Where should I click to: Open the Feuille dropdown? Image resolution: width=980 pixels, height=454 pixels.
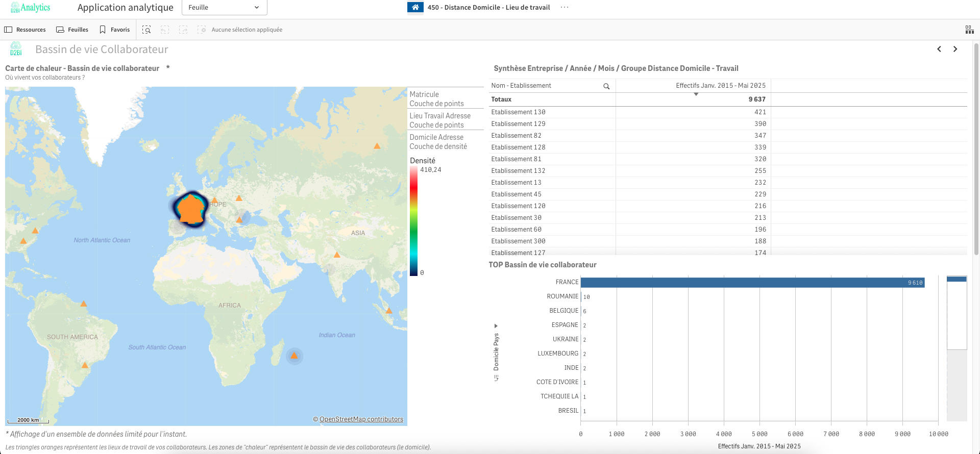(224, 7)
